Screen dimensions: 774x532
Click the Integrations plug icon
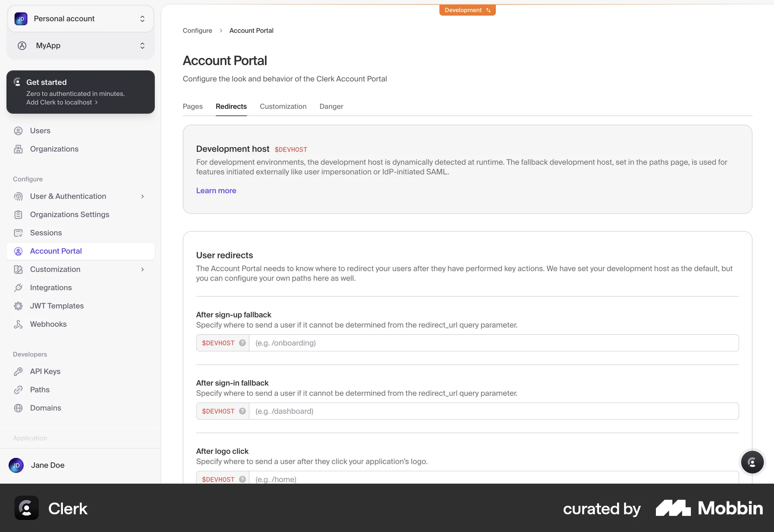click(18, 288)
